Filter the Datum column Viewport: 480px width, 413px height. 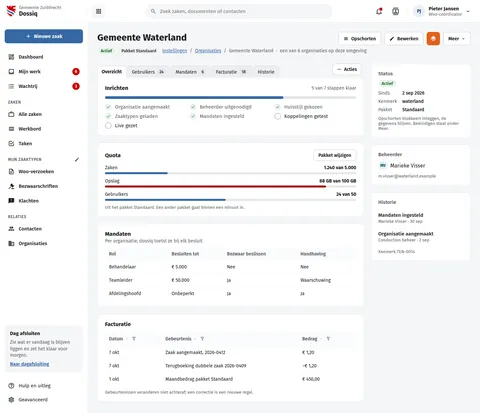pyautogui.click(x=134, y=339)
